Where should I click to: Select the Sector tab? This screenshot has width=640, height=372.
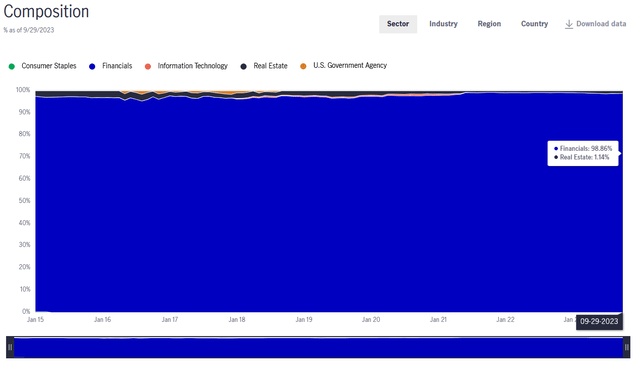(x=398, y=24)
